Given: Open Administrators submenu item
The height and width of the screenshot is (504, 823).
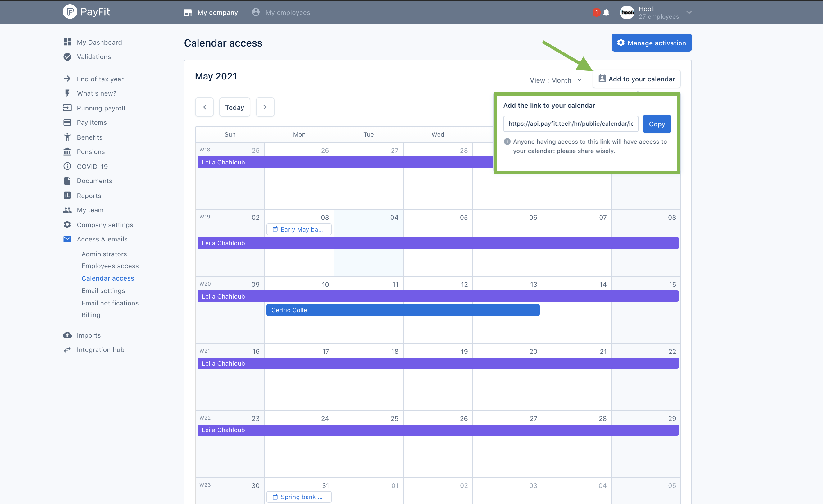Looking at the screenshot, I should (104, 254).
